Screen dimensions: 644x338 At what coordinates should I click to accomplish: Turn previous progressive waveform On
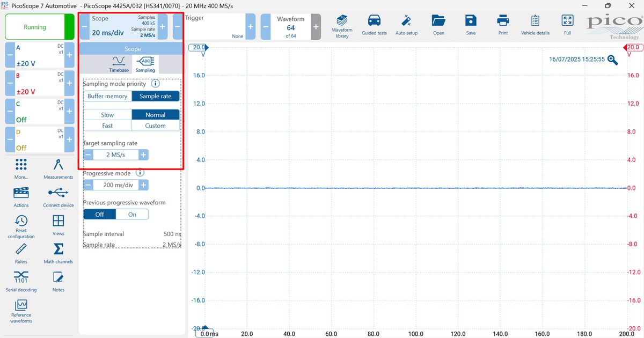pos(132,214)
